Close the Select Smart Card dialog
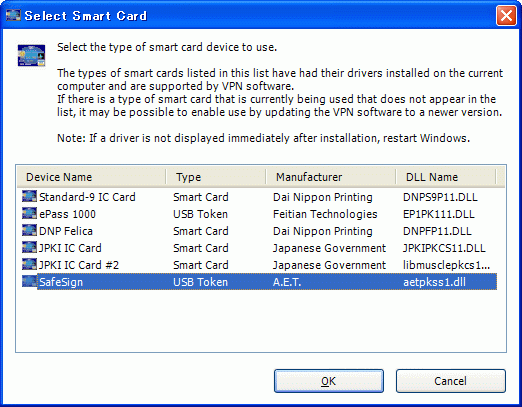Viewport: 522px width, 407px height. tap(506, 16)
